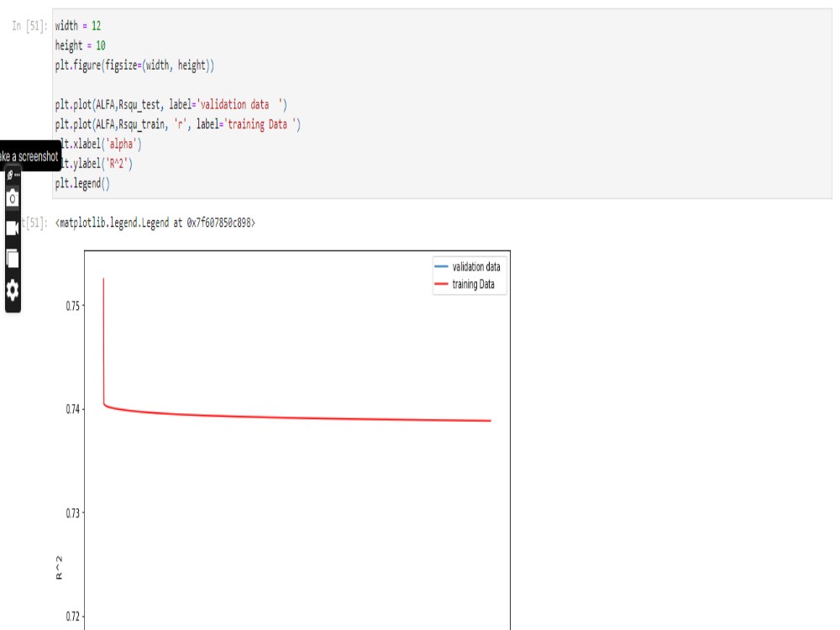The width and height of the screenshot is (840, 630).
Task: Click the plt.plot Rsqu_train code line
Action: click(178, 124)
